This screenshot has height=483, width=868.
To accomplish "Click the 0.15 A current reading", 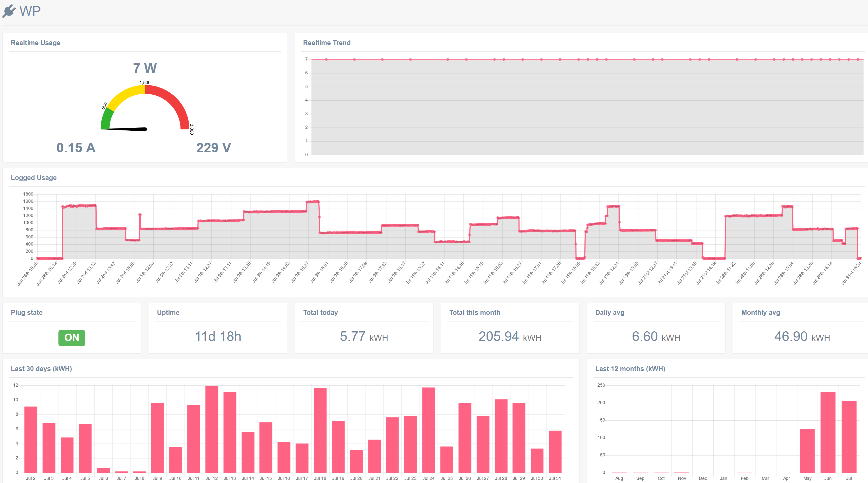I will point(76,148).
